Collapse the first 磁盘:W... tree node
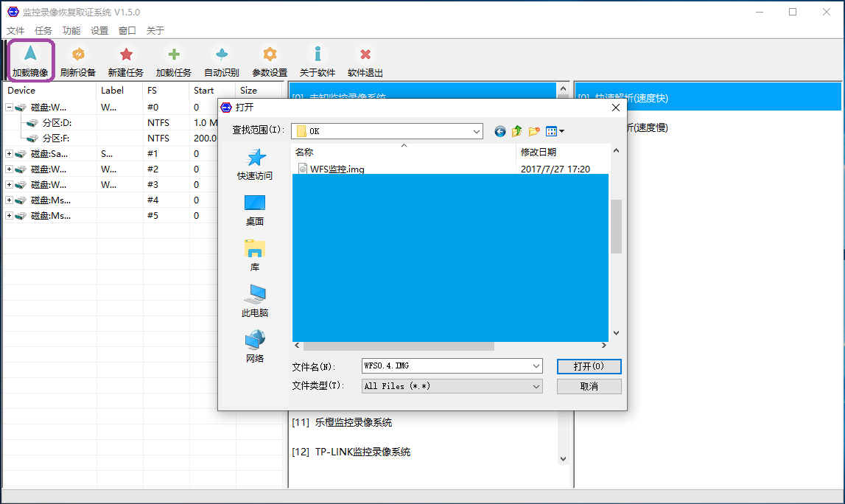 pos(9,108)
